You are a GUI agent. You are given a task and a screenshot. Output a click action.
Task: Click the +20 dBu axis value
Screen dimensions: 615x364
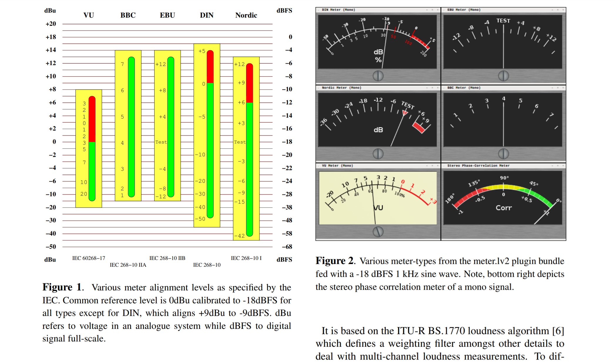(x=51, y=24)
